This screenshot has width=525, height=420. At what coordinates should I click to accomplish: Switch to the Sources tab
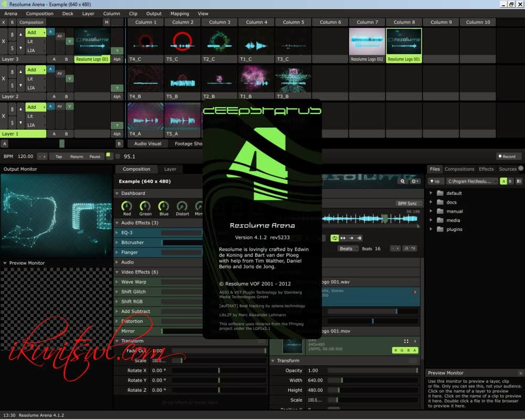click(x=508, y=169)
